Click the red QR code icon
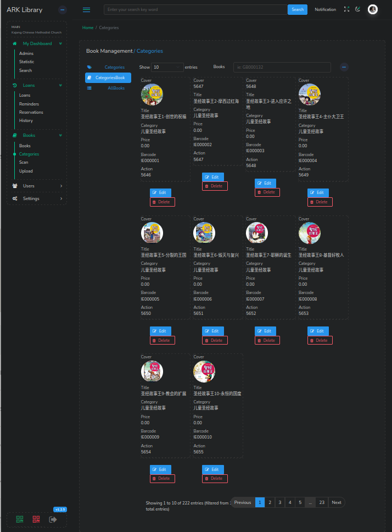This screenshot has height=532, width=392. pos(36,519)
